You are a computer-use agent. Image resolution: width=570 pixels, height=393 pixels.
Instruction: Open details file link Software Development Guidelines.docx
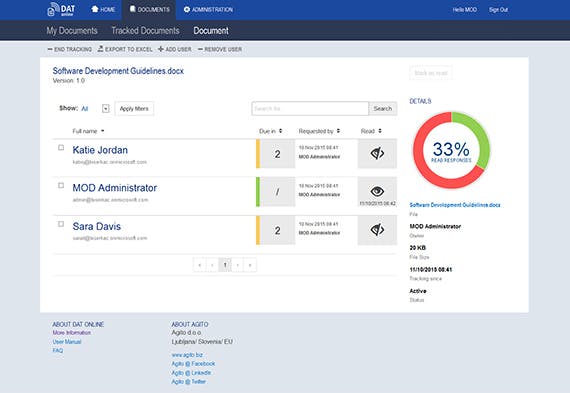[x=455, y=205]
